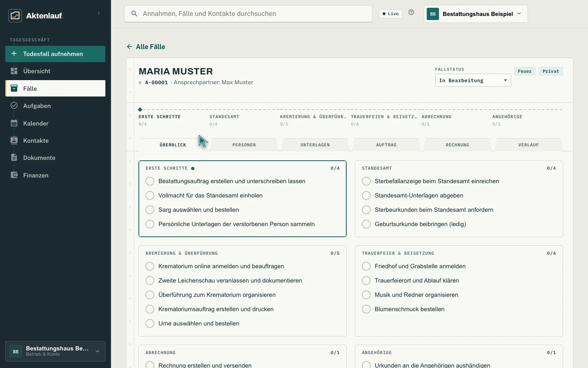588x368 pixels.
Task: Click Todesfall aufnehmen button
Action: (x=55, y=54)
